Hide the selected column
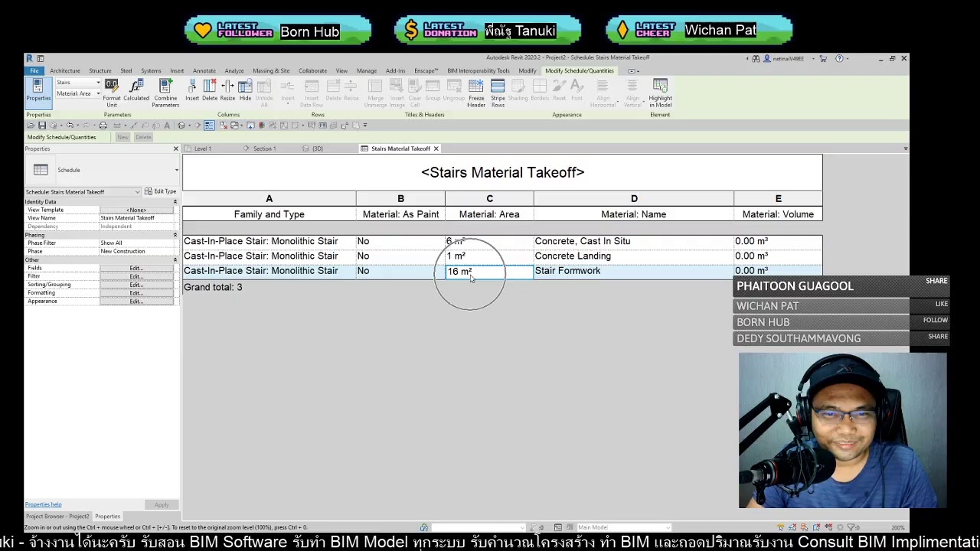The image size is (980, 551). pyautogui.click(x=245, y=90)
